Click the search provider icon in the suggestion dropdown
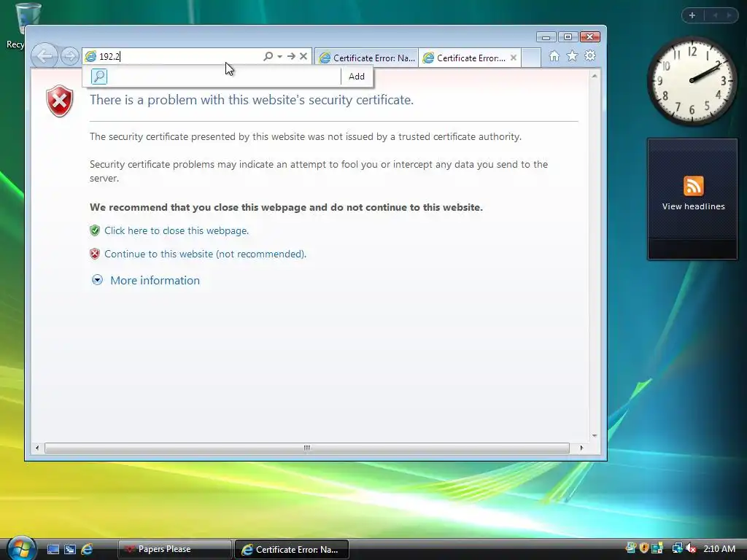The image size is (747, 560). pyautogui.click(x=99, y=76)
